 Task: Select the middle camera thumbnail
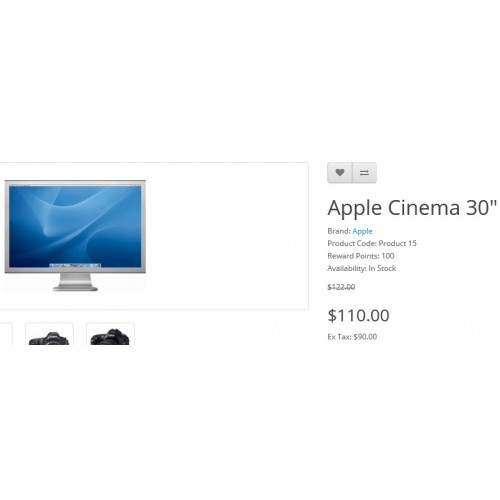[x=49, y=334]
